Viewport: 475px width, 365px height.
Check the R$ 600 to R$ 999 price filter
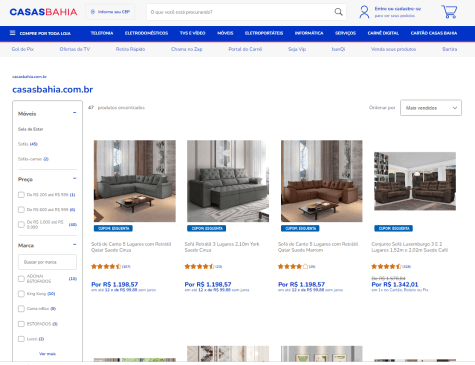click(x=21, y=210)
